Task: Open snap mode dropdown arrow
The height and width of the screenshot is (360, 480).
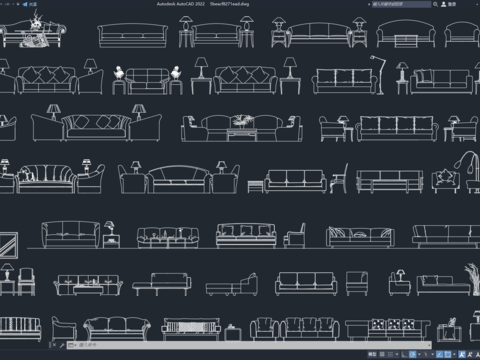Action: tap(397, 354)
